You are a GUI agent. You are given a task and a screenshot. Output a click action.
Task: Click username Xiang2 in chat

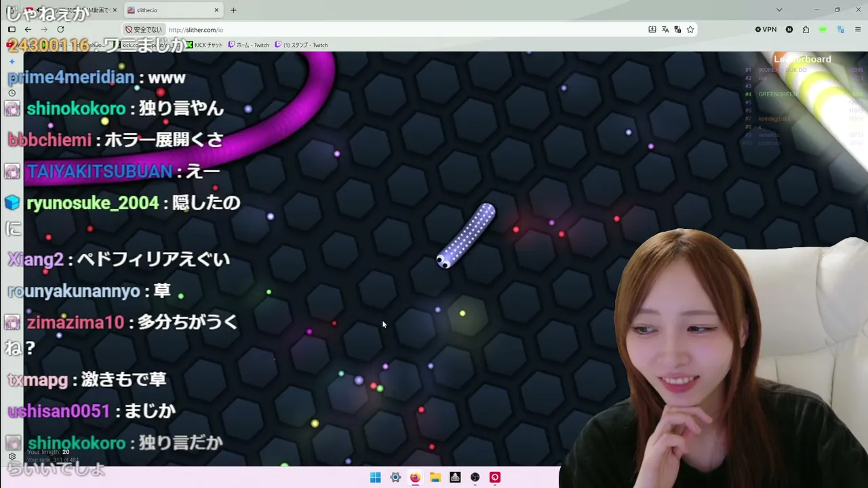pyautogui.click(x=35, y=260)
